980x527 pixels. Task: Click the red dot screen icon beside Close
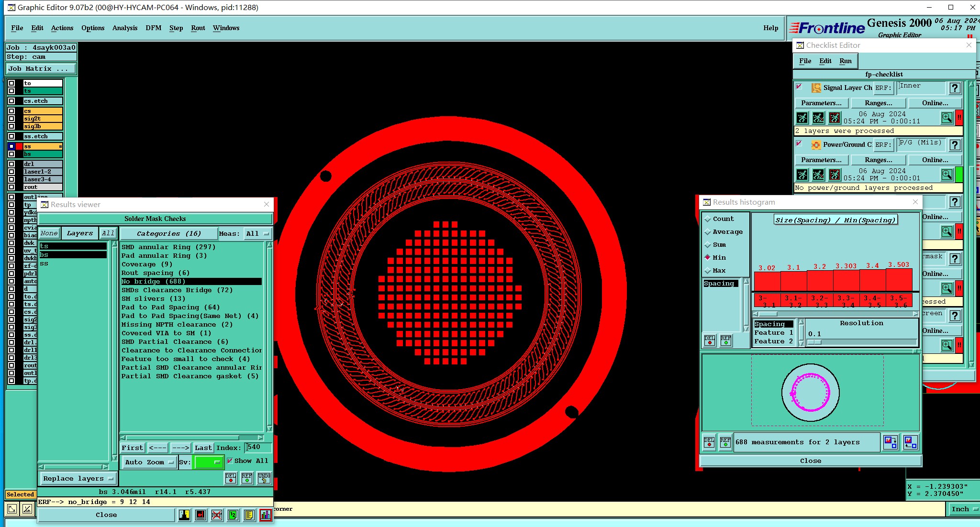coord(200,515)
